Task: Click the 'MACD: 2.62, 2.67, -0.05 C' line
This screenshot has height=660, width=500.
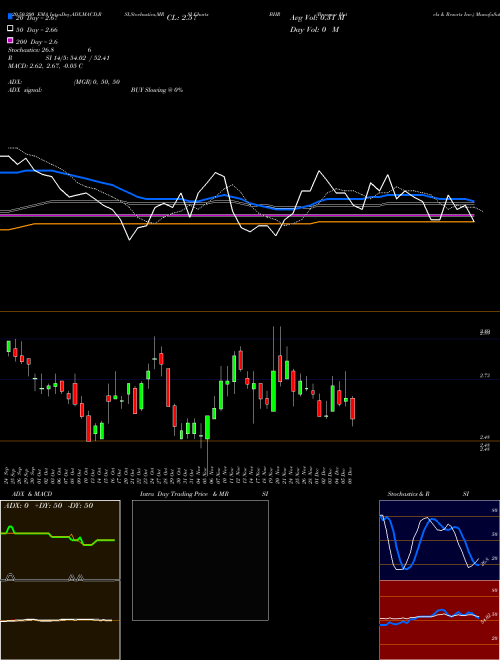Action: [x=45, y=66]
